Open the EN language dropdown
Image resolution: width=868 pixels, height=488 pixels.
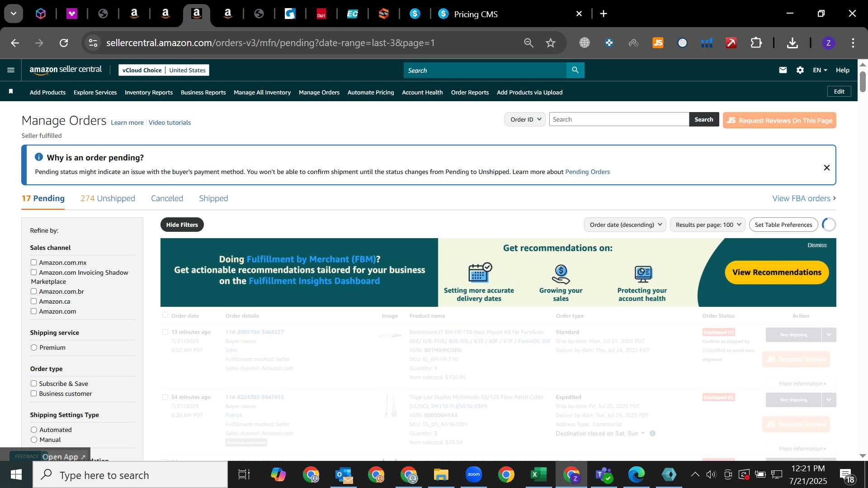820,70
